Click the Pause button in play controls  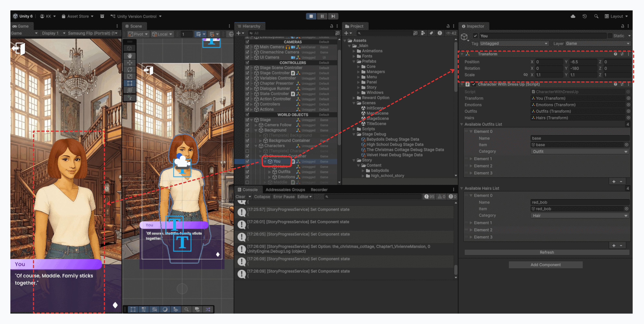(x=322, y=16)
